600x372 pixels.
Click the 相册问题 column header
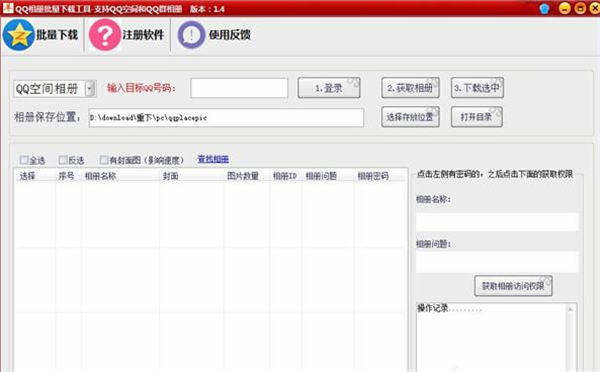321,176
